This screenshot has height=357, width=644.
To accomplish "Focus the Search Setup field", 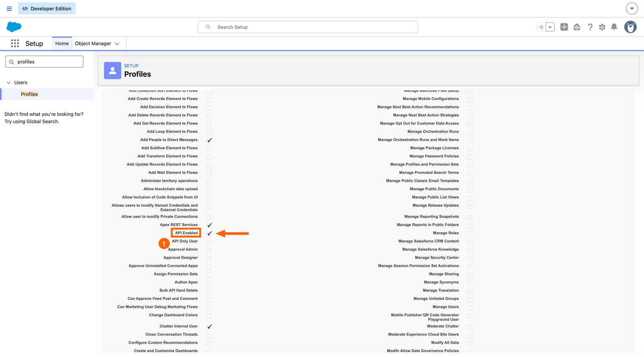I will coord(308,27).
